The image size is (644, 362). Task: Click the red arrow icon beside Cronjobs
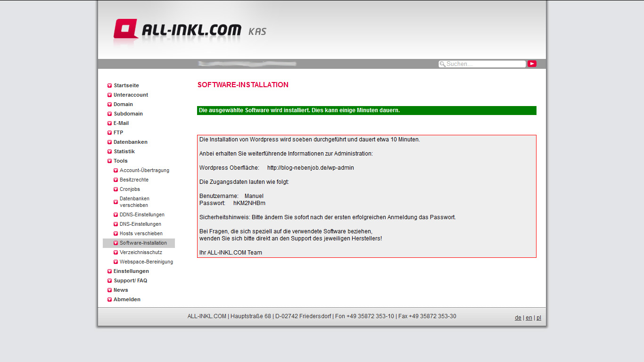(116, 189)
